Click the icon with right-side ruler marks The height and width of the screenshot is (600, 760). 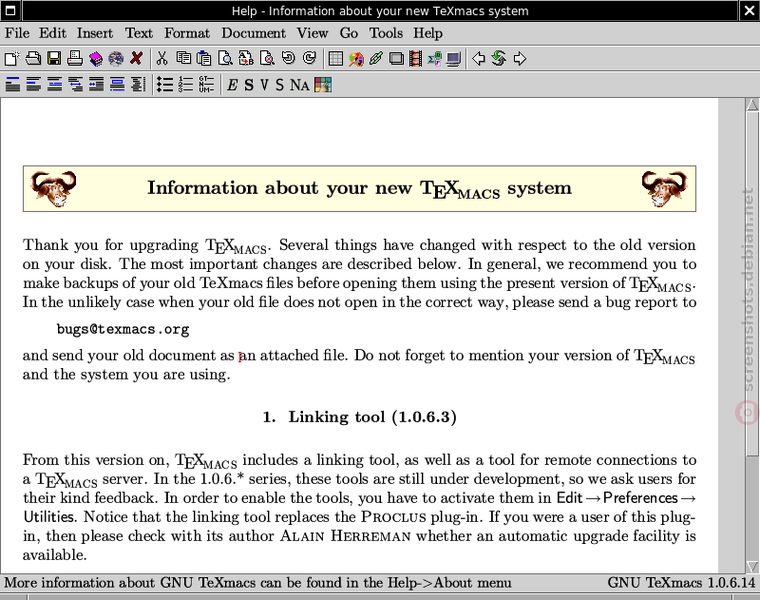coord(138,84)
